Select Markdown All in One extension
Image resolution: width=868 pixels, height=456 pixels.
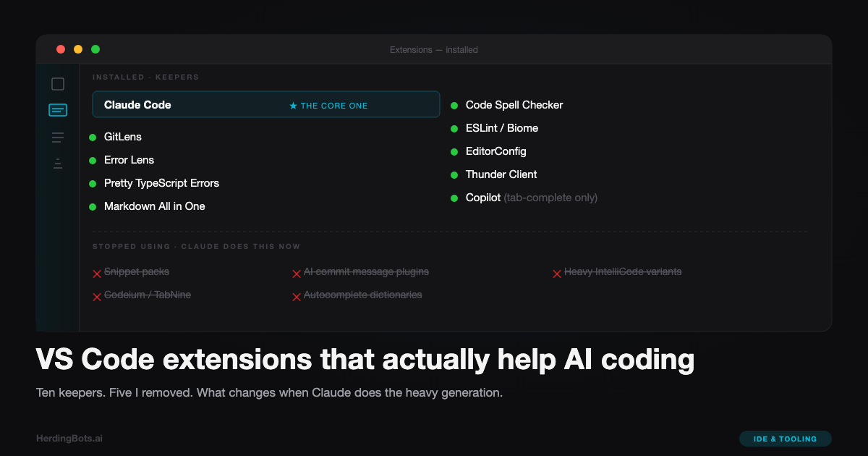point(155,206)
